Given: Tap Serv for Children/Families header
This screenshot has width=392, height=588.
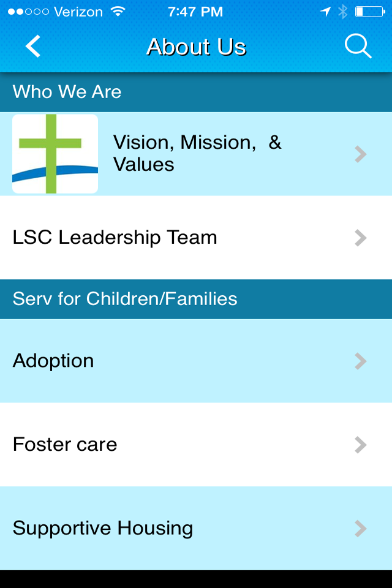Looking at the screenshot, I should (125, 299).
